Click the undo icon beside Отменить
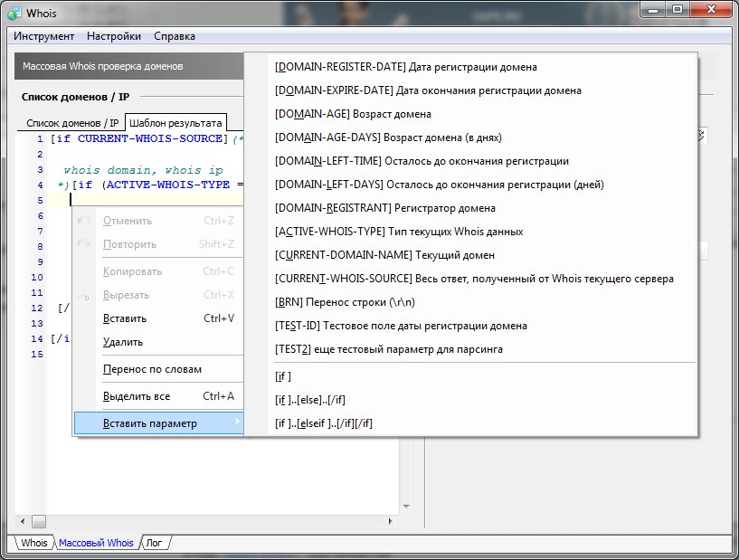This screenshot has width=739, height=560. pos(85,221)
